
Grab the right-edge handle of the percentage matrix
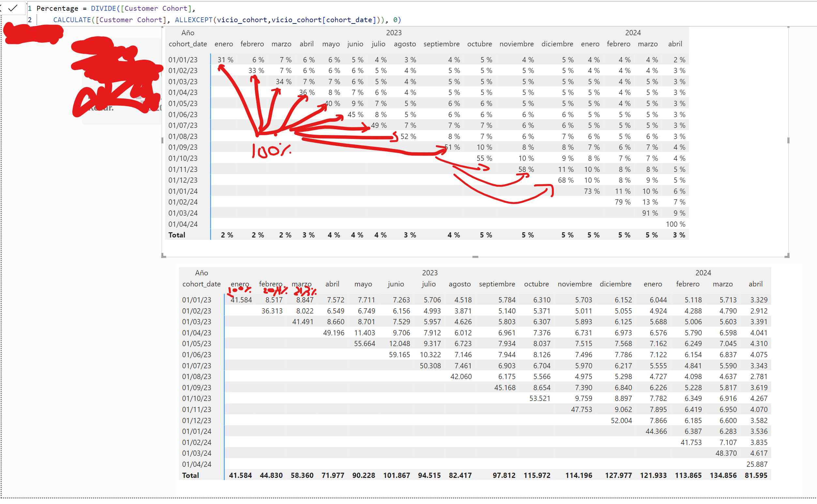click(x=788, y=140)
